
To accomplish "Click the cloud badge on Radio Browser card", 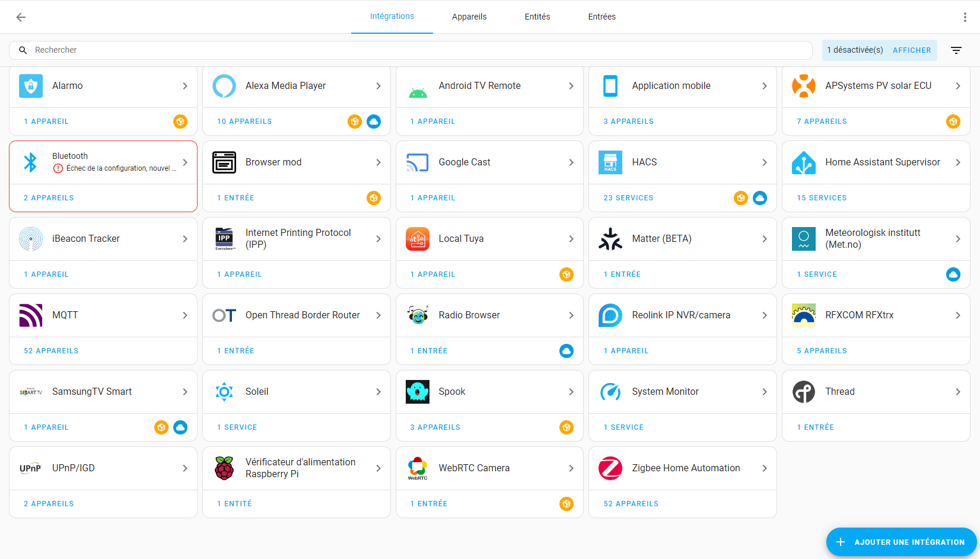I will 567,351.
